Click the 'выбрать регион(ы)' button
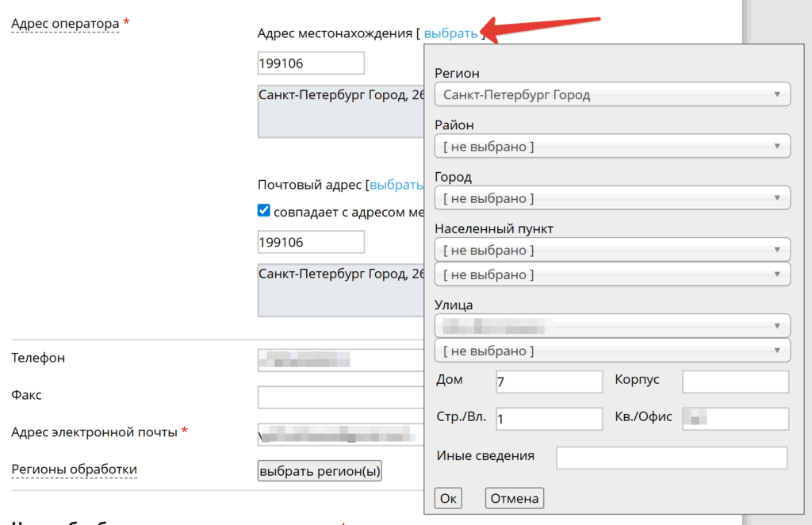The height and width of the screenshot is (525, 812). click(320, 472)
